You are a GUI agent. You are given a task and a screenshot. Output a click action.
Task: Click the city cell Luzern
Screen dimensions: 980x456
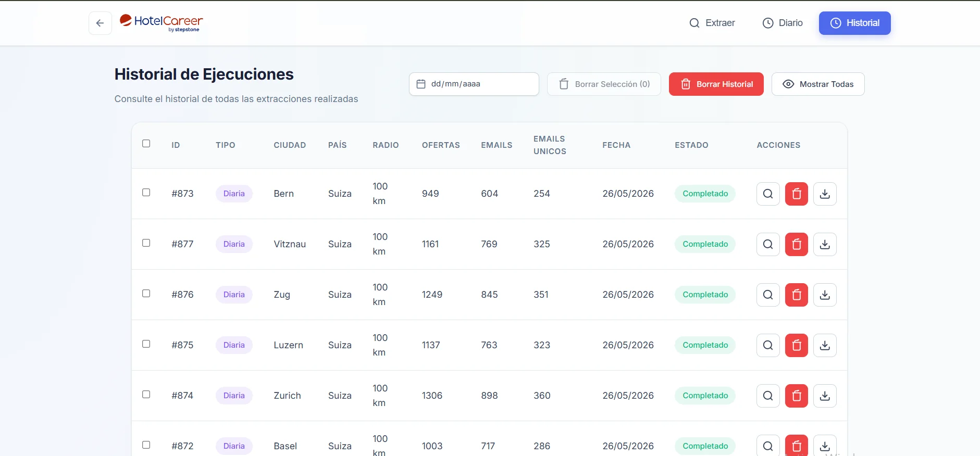[288, 345]
